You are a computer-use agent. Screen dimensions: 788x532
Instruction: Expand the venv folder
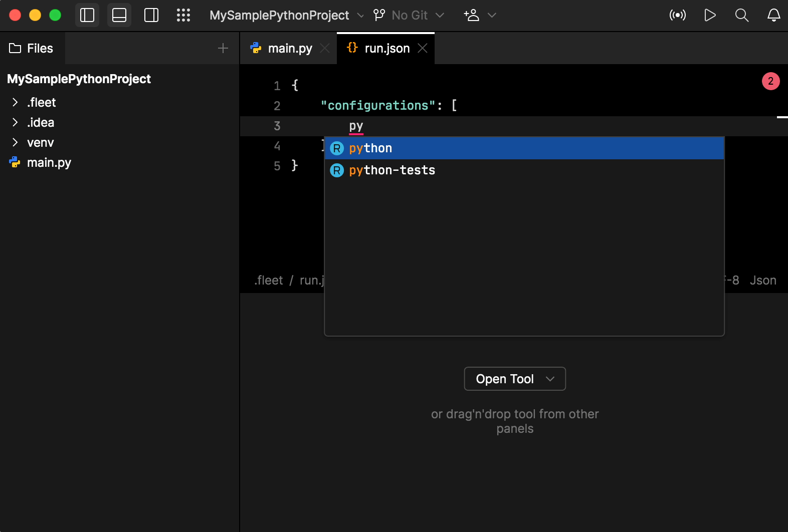click(x=15, y=143)
